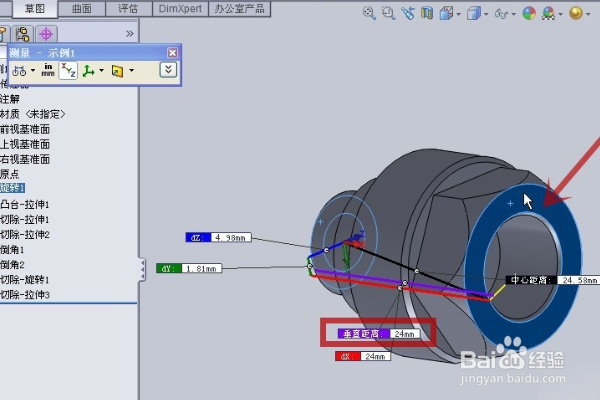This screenshot has height=400, width=600.
Task: Click the 中心距离 24.58mm callout
Action: pos(553,280)
